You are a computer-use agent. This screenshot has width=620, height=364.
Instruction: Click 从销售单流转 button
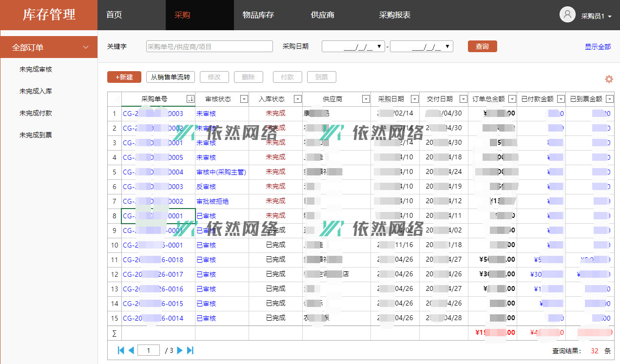[x=171, y=77]
